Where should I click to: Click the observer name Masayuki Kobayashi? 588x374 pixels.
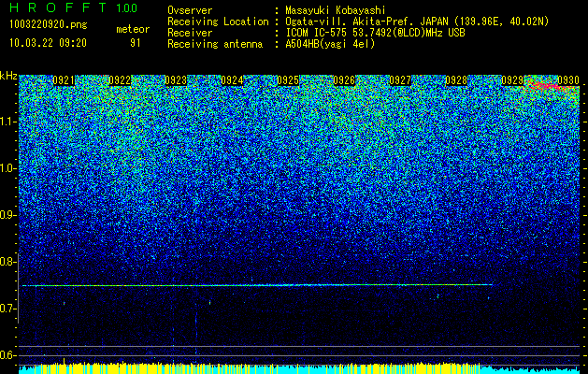[x=336, y=11]
